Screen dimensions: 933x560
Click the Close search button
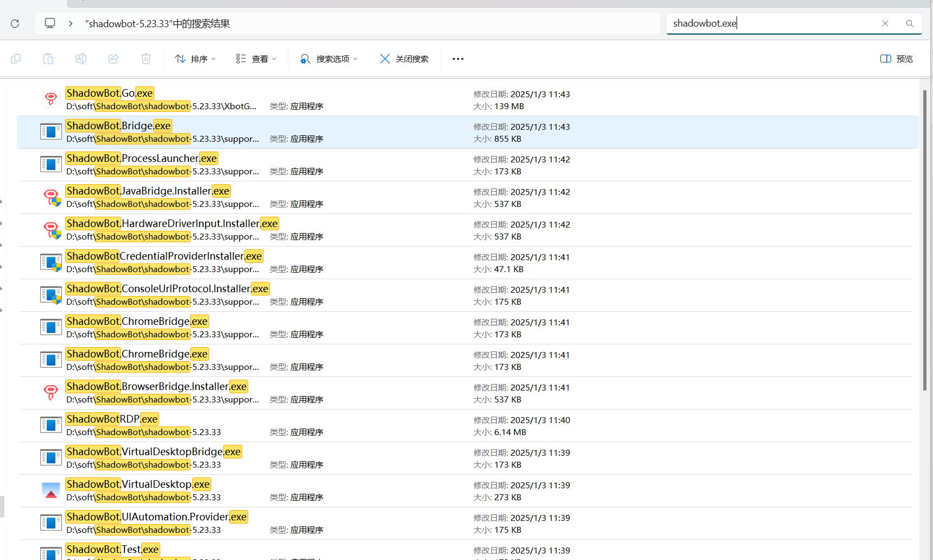click(404, 59)
